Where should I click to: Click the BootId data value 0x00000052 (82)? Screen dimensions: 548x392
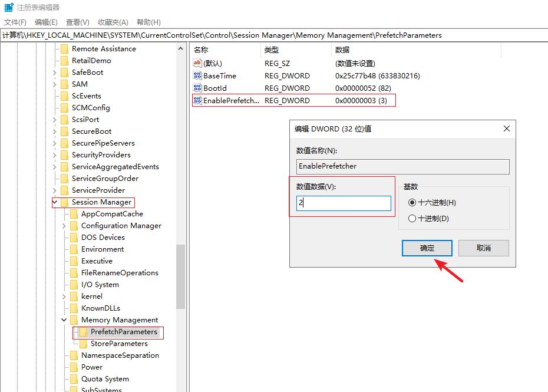363,88
